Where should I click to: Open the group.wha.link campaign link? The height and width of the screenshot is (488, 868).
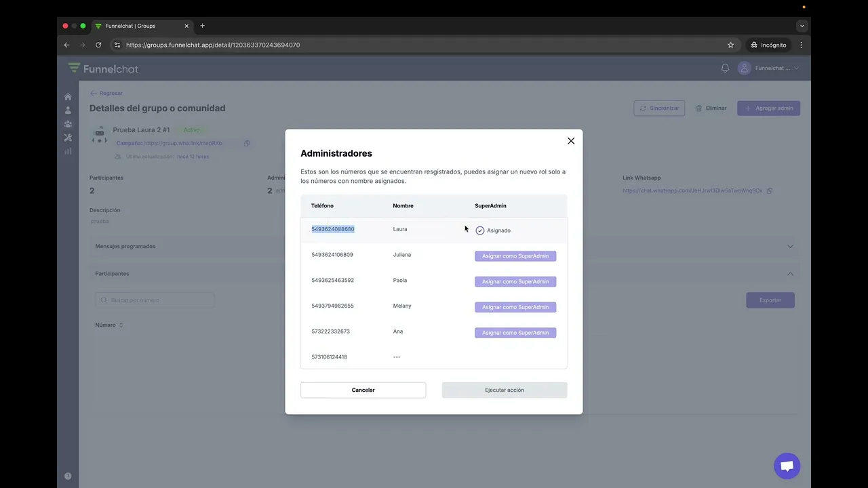click(x=183, y=144)
